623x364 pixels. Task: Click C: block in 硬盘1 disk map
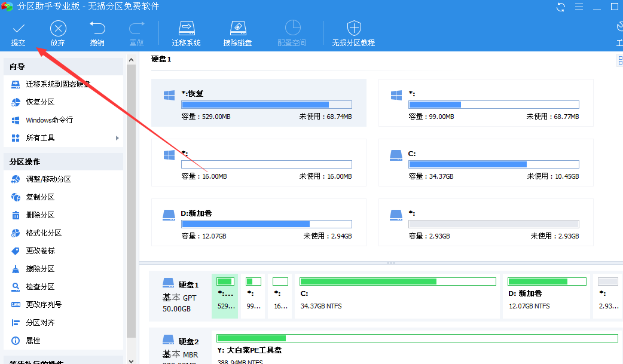(398, 296)
